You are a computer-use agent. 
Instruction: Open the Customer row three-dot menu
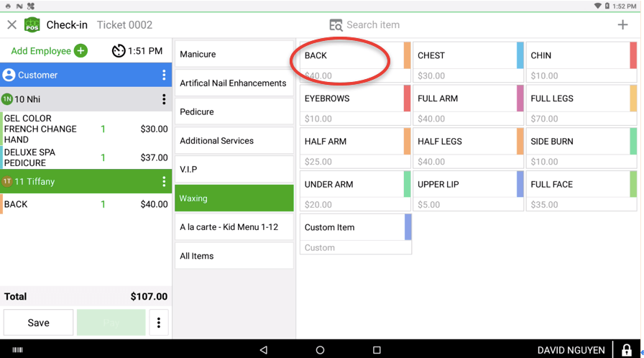click(x=164, y=75)
